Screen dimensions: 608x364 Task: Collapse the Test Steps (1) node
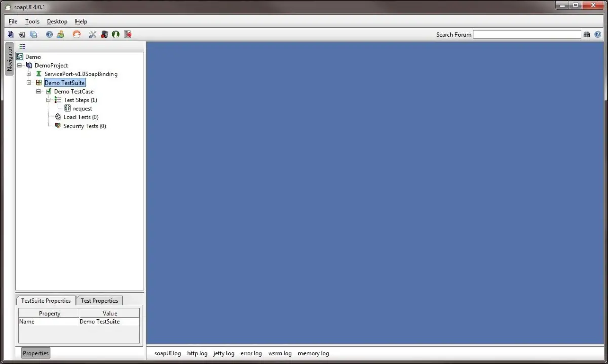pyautogui.click(x=49, y=100)
